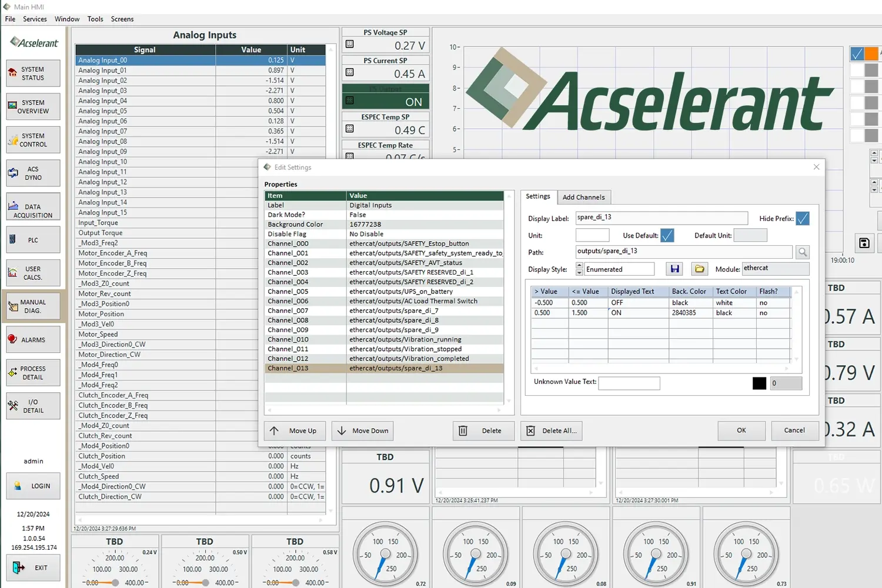Select the Background Color property row
This screenshot has width=882, height=588.
(384, 225)
